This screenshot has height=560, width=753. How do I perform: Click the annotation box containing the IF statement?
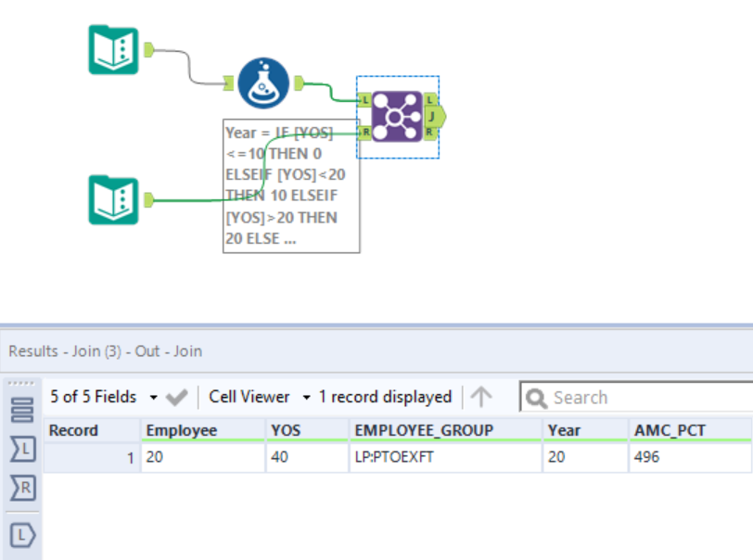(x=290, y=185)
